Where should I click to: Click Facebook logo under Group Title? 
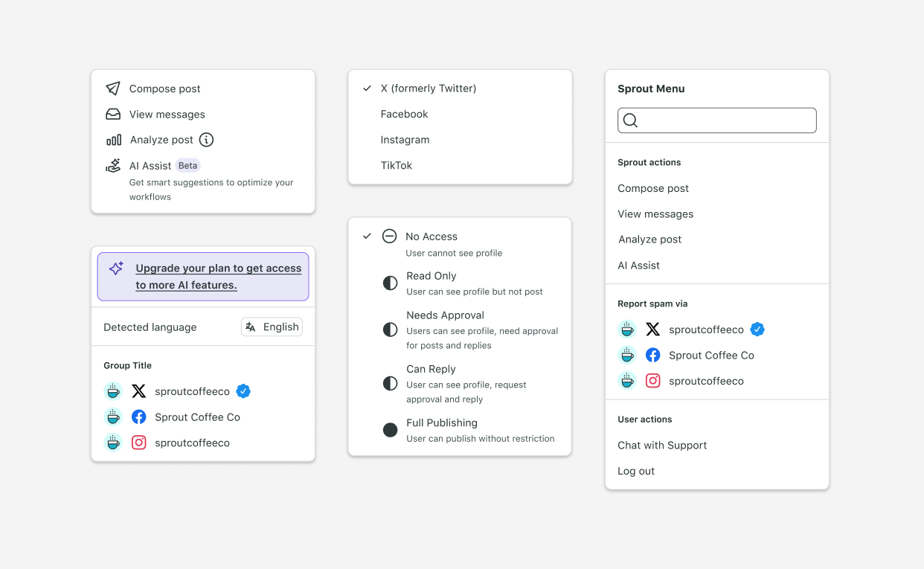(139, 417)
